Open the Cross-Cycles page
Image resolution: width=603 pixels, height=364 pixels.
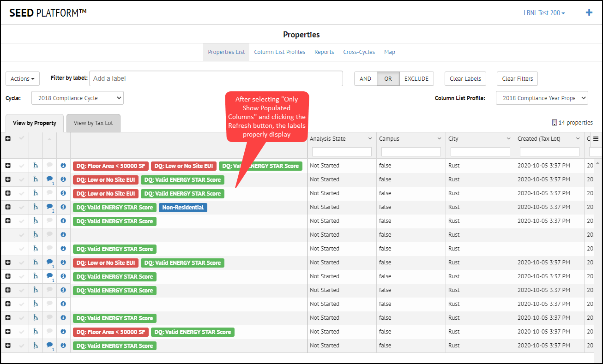[359, 52]
